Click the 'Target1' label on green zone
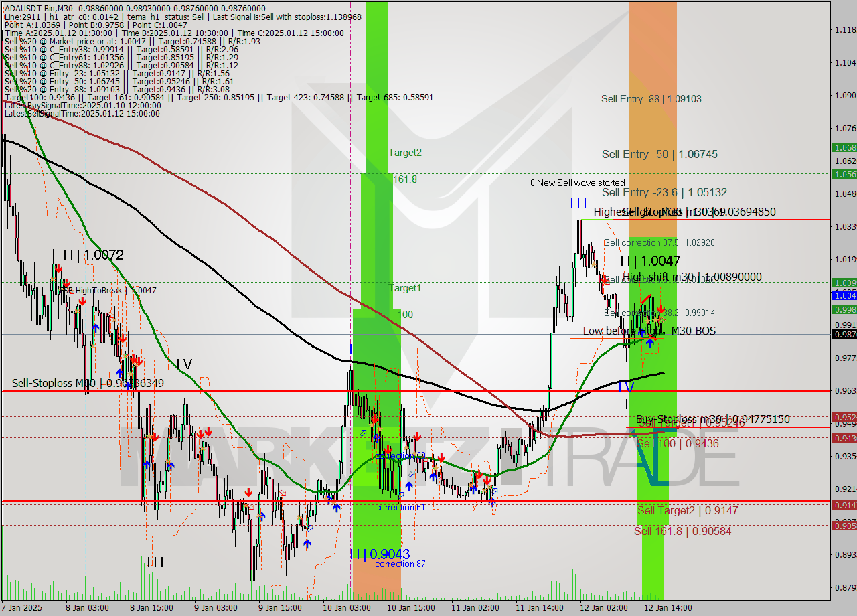857x616 pixels. click(x=406, y=287)
